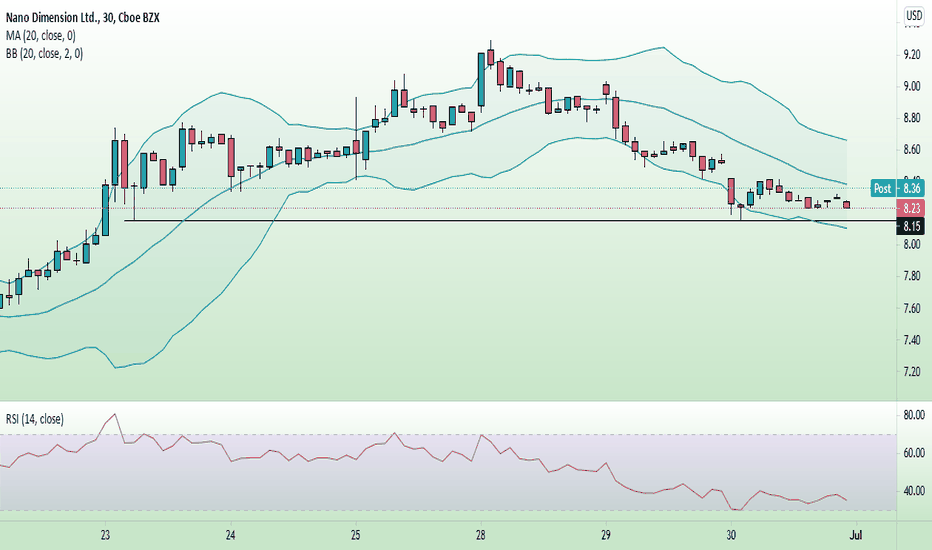The image size is (932, 550).
Task: Click date 30 on the time axis
Action: [731, 535]
